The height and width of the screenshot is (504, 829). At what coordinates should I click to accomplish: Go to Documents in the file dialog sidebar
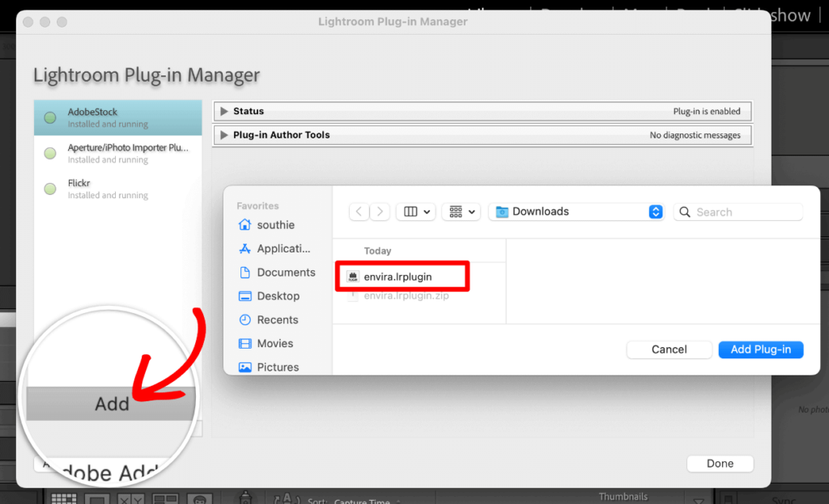tap(277, 272)
